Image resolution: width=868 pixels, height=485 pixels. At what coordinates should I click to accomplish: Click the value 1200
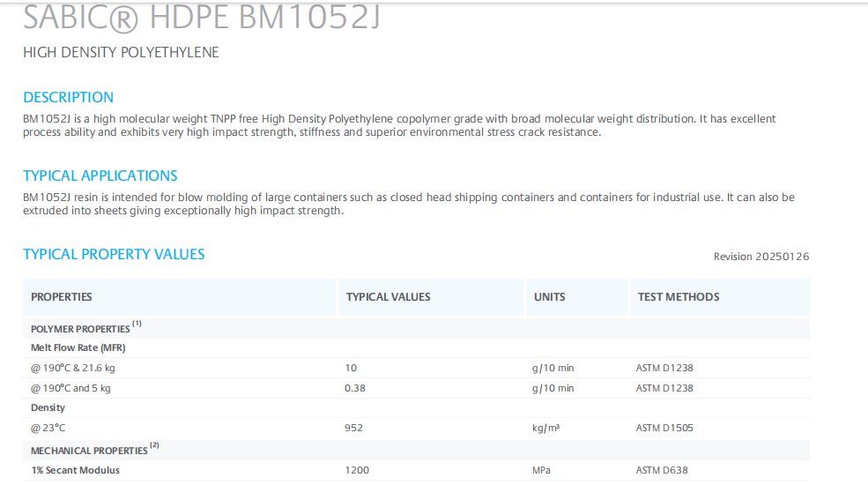(x=357, y=471)
